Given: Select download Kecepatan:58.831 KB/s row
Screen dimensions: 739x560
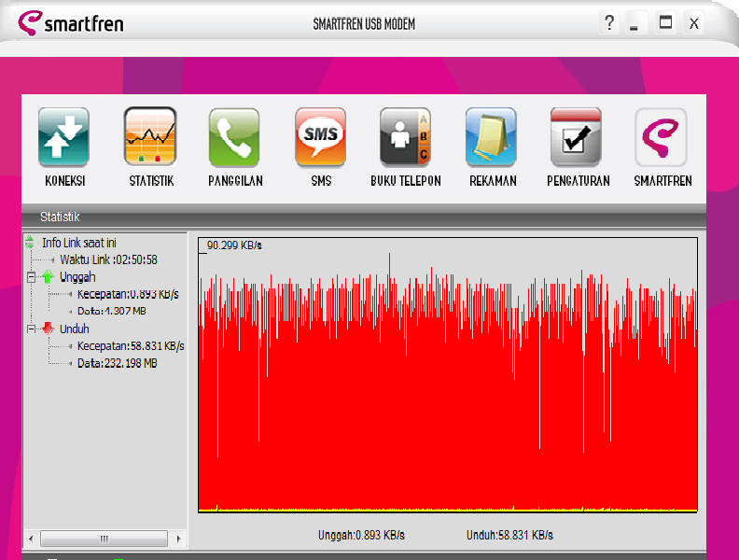Looking at the screenshot, I should pos(131,346).
